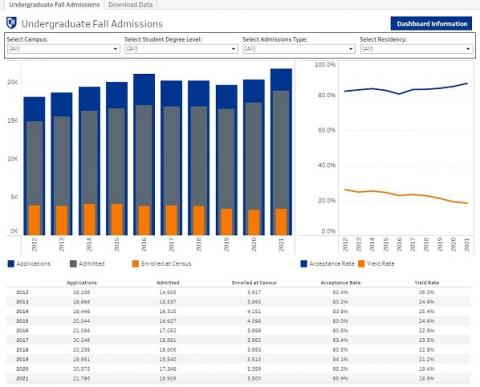Click the Undergraduate Fall Admissions dashboard title
480x387 pixels.
point(92,24)
